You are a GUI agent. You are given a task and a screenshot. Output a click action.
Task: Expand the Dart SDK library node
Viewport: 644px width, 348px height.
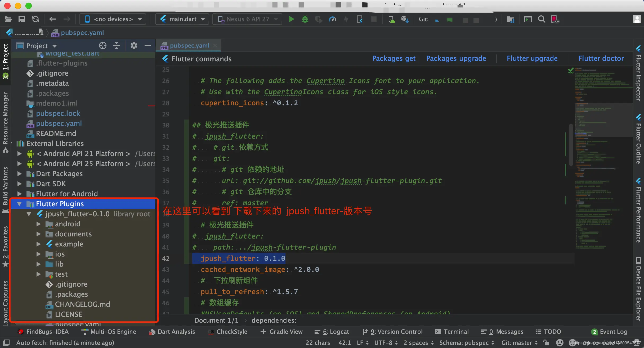19,184
